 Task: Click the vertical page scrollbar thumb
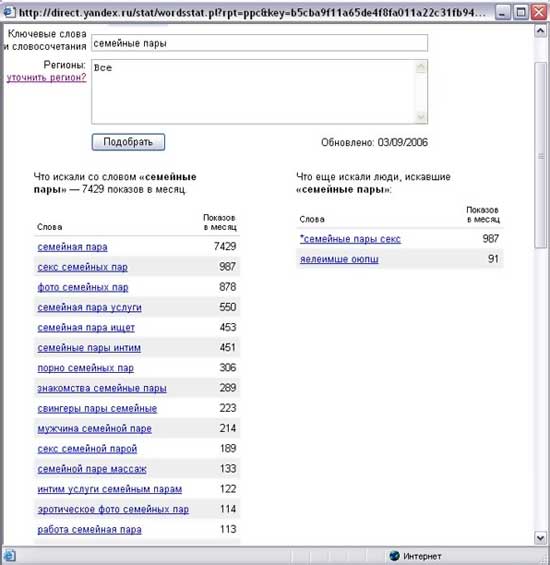tap(540, 155)
